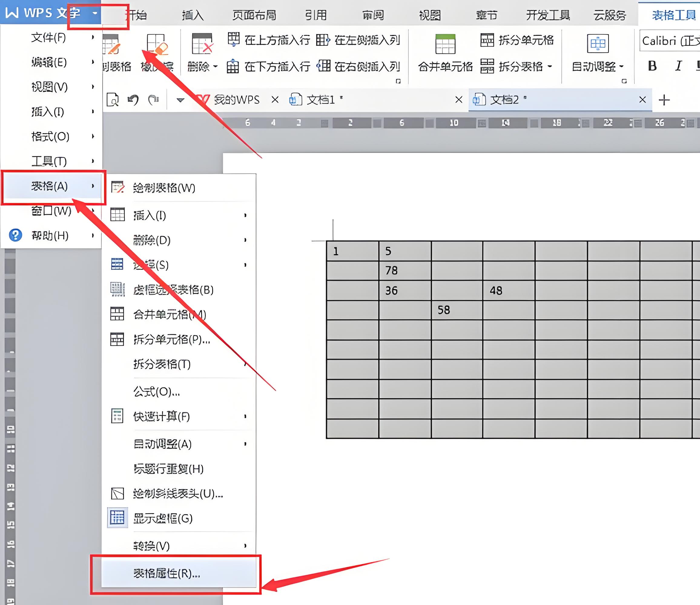
Task: Toggle Bold formatting button
Action: coord(652,66)
